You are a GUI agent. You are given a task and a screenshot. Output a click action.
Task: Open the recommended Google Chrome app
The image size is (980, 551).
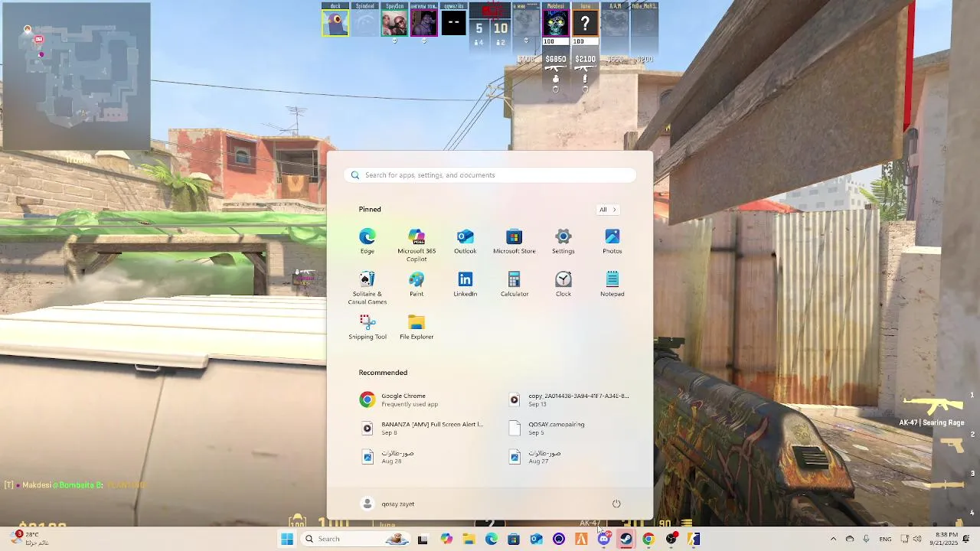[x=416, y=399]
